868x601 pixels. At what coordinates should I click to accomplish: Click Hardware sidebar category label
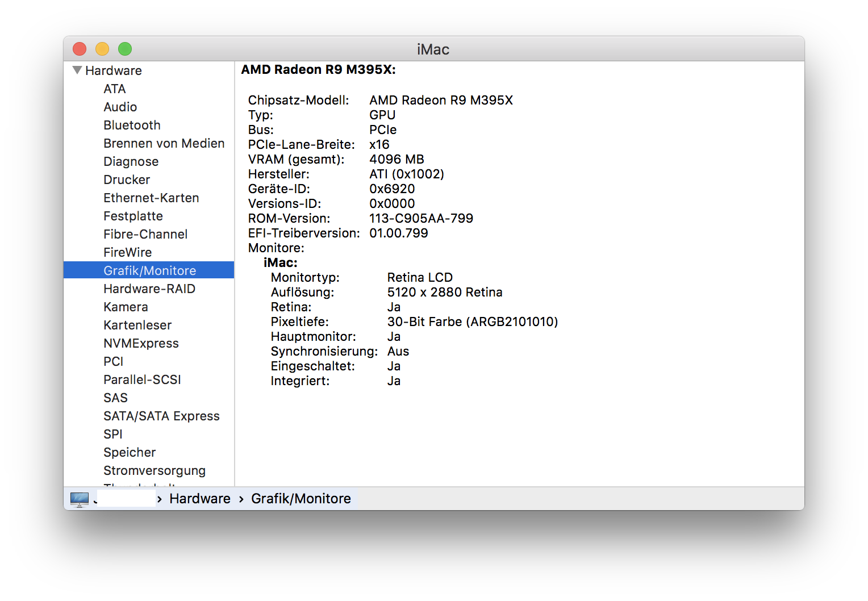(x=114, y=70)
